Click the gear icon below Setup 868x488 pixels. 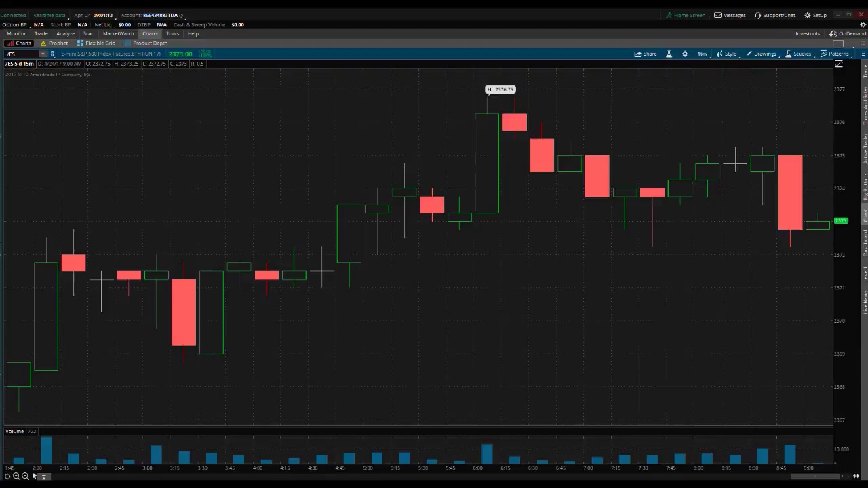[x=863, y=24]
